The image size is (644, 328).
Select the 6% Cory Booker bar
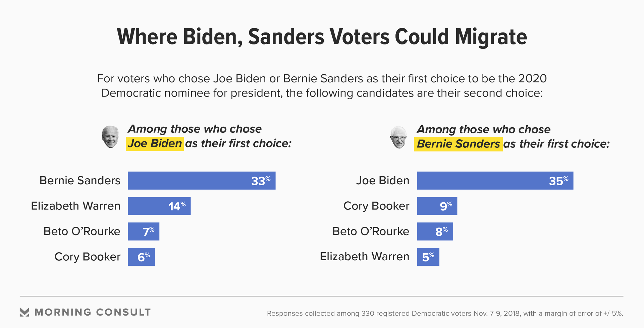[142, 257]
